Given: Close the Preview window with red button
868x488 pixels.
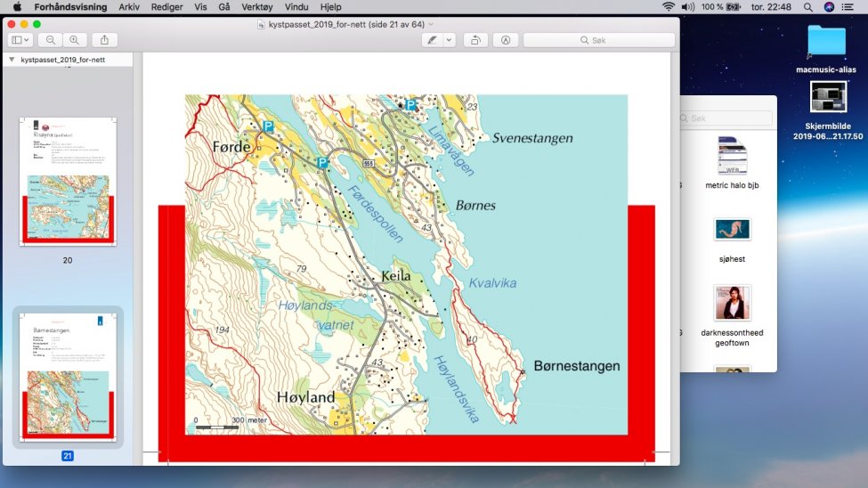Looking at the screenshot, I should pos(12,24).
